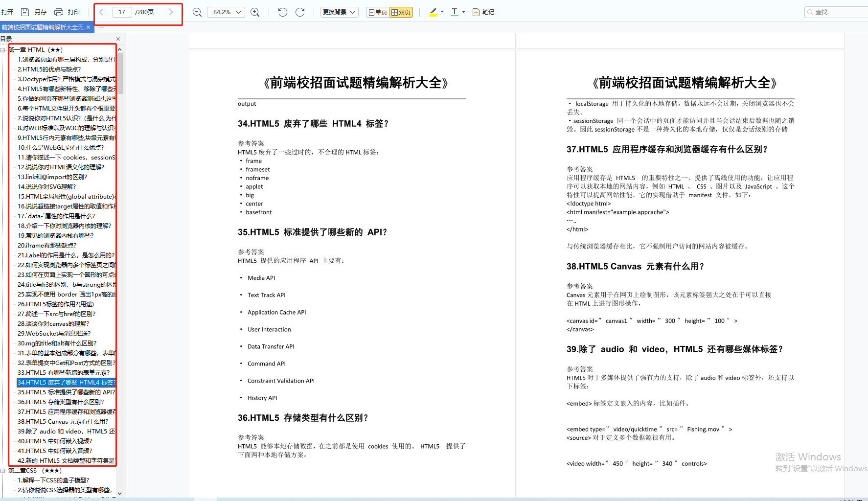Viewport: 868px width, 501px height.
Task: Activate the text color T tool
Action: (454, 12)
